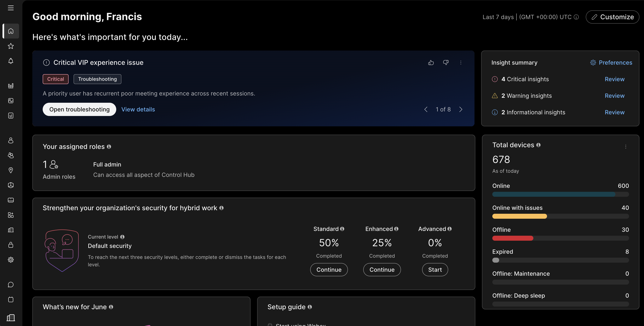Image resolution: width=644 pixels, height=326 pixels.
Task: Follow the View details link
Action: coord(138,109)
